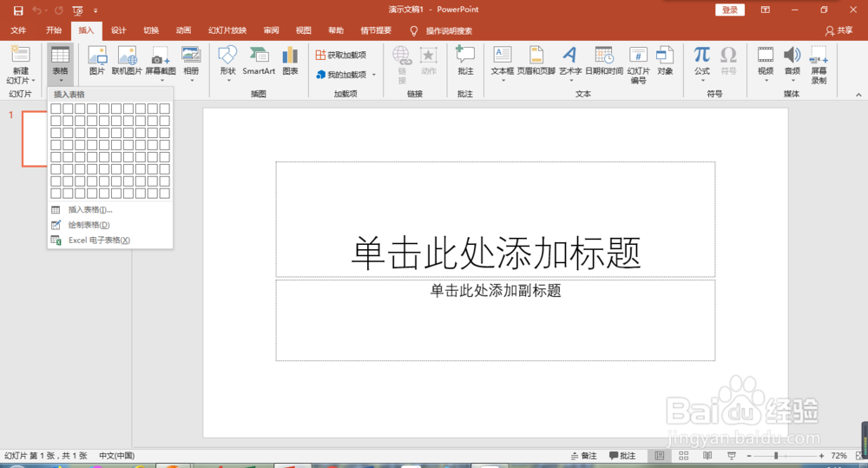Insert an 对象 object
Viewport: 868px width, 468px height.
[x=665, y=61]
